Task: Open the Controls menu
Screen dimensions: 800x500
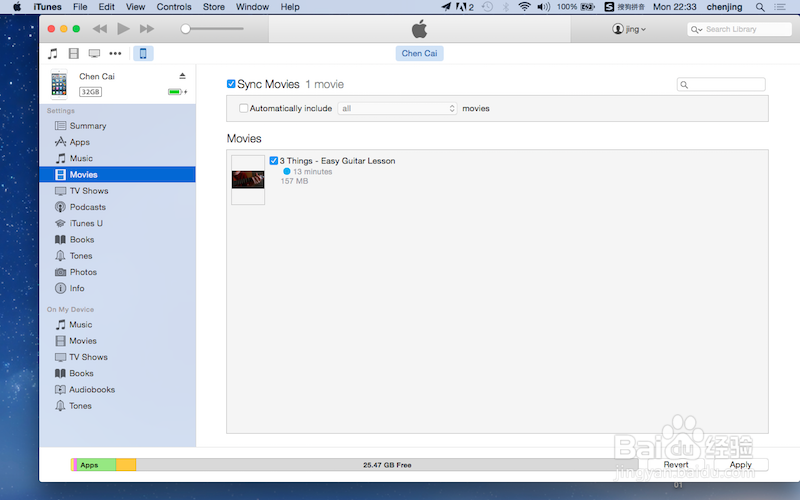Action: pyautogui.click(x=174, y=7)
